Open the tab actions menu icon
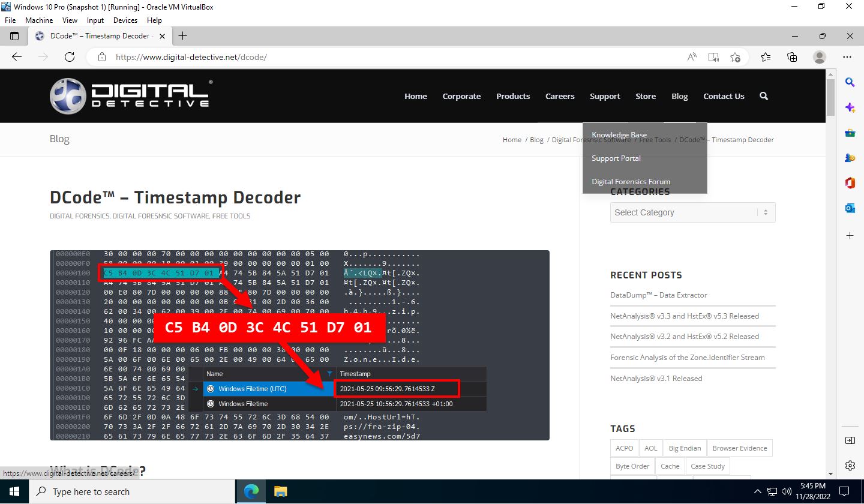The width and height of the screenshot is (864, 504). coord(14,36)
